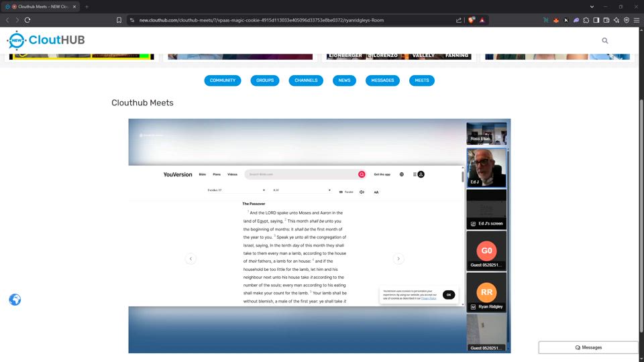Toggle the browser sidebar panel
Viewport: 644px width, 362px height.
596,20
